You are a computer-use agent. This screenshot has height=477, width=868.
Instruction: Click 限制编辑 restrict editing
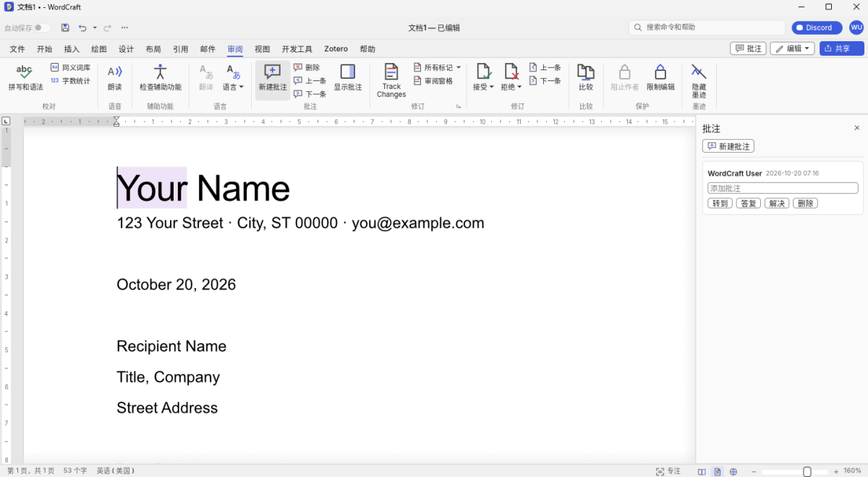[x=660, y=78]
